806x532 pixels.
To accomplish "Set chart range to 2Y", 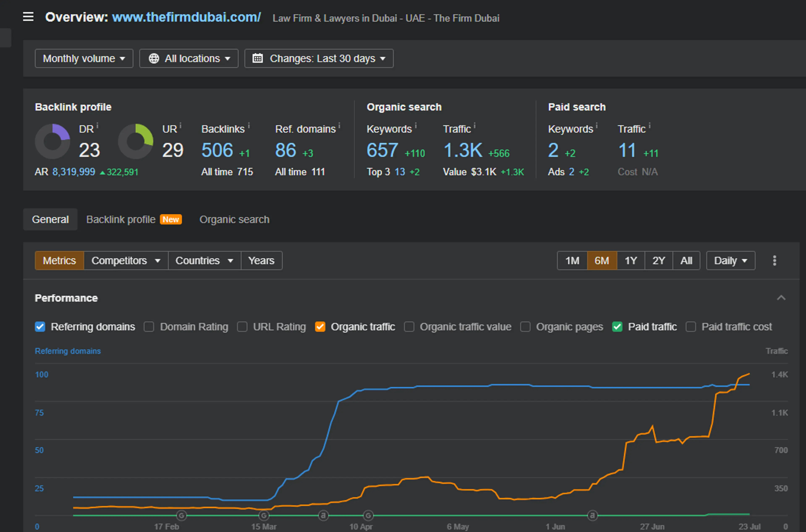I will point(659,261).
